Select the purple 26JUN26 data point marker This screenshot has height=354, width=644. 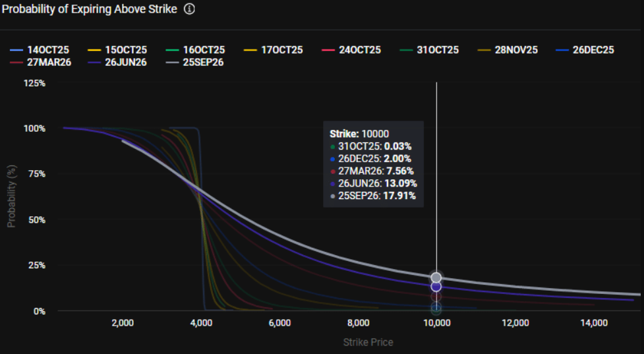click(436, 286)
